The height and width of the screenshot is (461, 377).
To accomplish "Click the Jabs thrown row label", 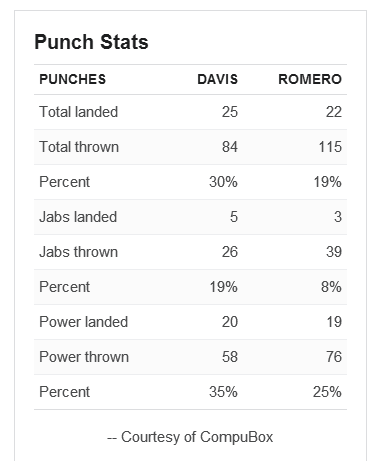I will (x=79, y=252).
